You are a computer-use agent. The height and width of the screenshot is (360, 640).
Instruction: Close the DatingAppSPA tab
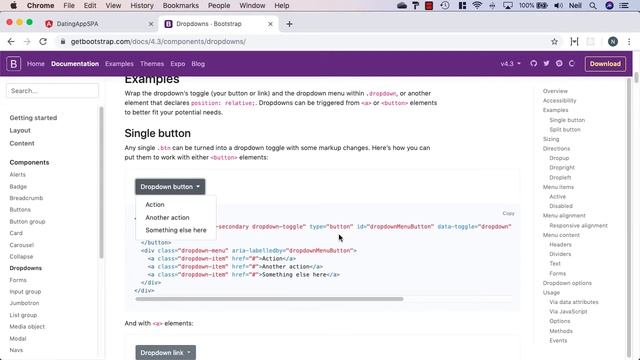tap(151, 24)
